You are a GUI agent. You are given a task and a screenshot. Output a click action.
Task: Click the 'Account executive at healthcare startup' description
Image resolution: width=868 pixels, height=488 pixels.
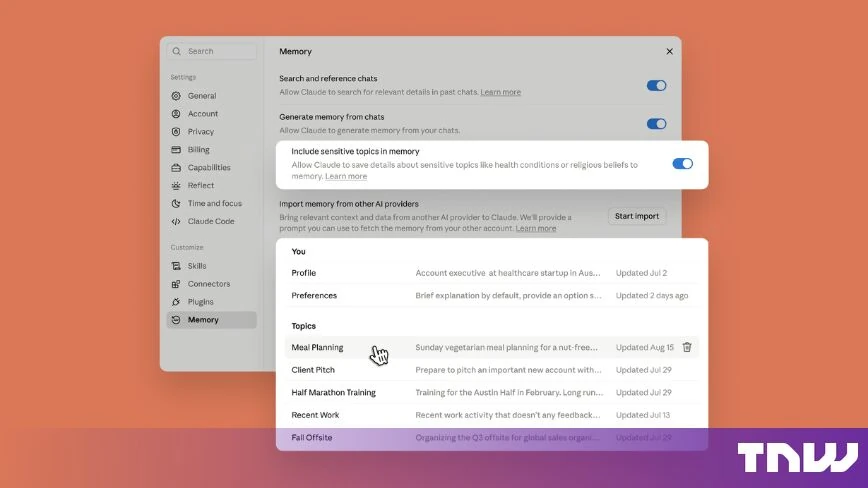[x=508, y=273]
